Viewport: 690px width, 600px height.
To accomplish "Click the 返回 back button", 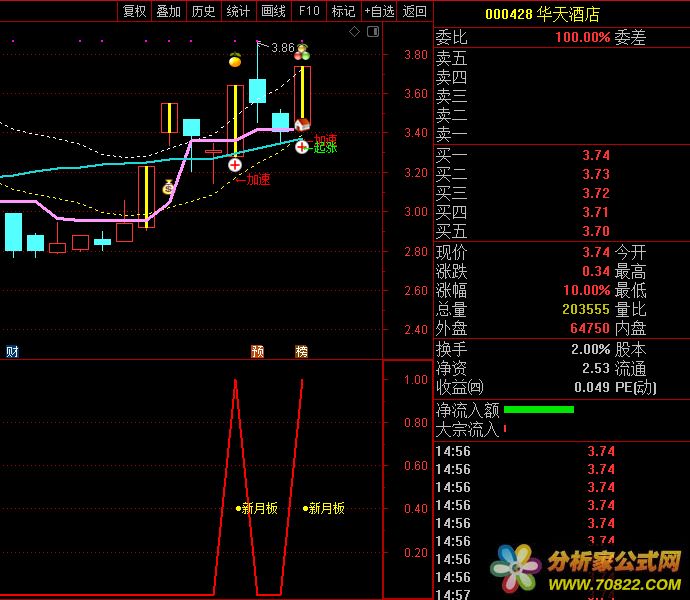I will tap(415, 11).
